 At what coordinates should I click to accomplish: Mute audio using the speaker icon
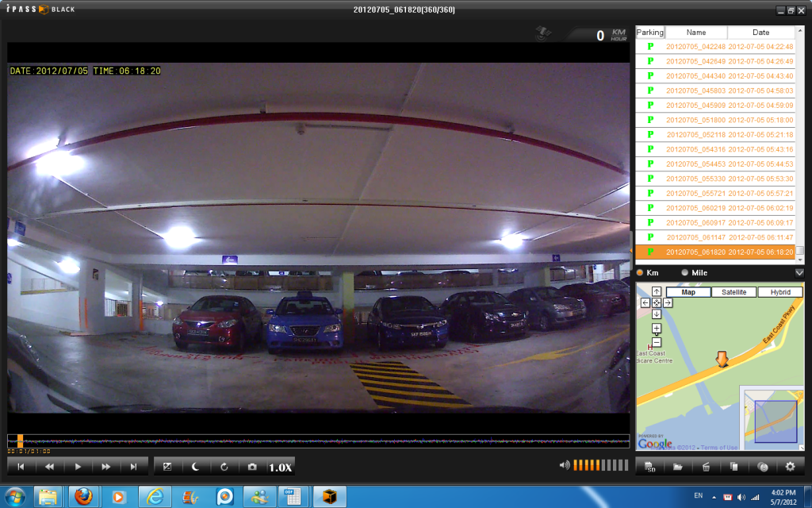click(x=565, y=465)
